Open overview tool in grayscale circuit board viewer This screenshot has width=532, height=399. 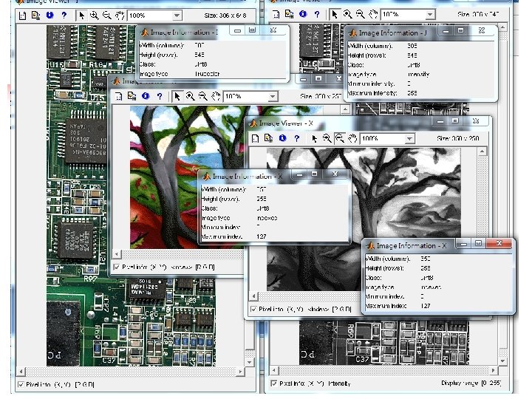[276, 14]
